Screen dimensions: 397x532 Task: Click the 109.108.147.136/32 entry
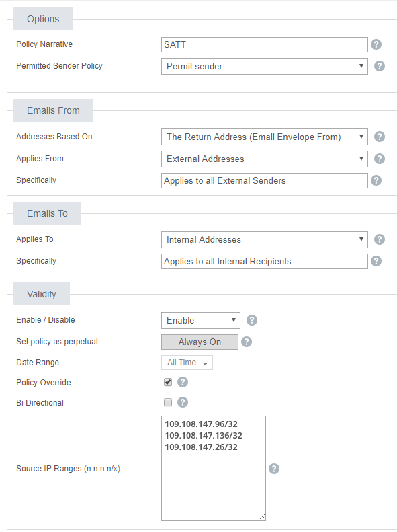(x=204, y=435)
